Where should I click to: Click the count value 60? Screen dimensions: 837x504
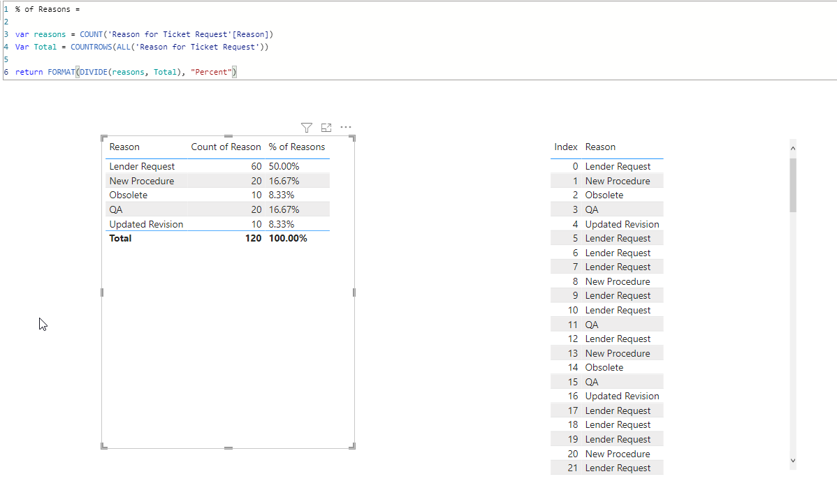(256, 166)
